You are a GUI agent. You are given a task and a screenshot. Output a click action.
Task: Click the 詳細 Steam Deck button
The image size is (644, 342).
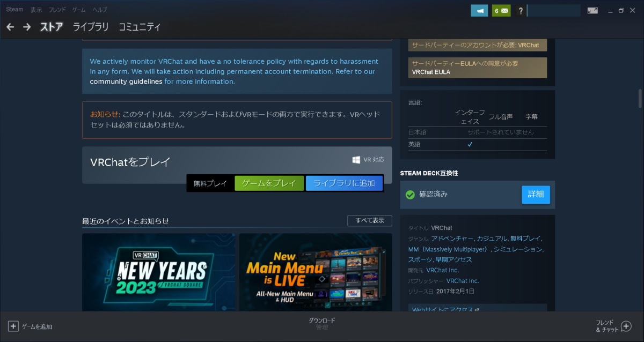pos(536,195)
